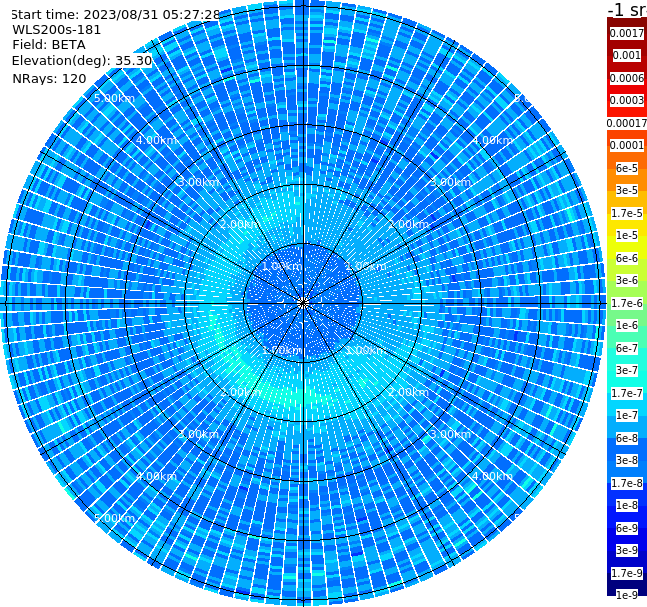
Task: Click the 5.00km range label in southwest quadrant
Action: 114,518
